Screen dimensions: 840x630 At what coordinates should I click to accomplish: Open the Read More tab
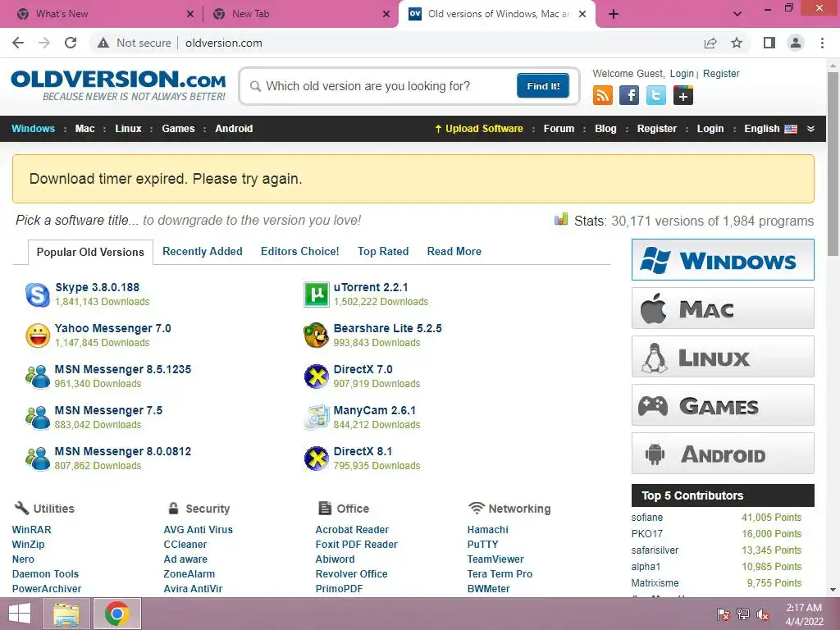click(x=454, y=251)
